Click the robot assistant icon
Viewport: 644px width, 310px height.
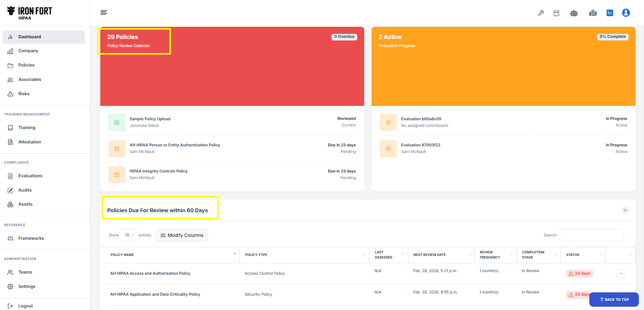click(574, 13)
